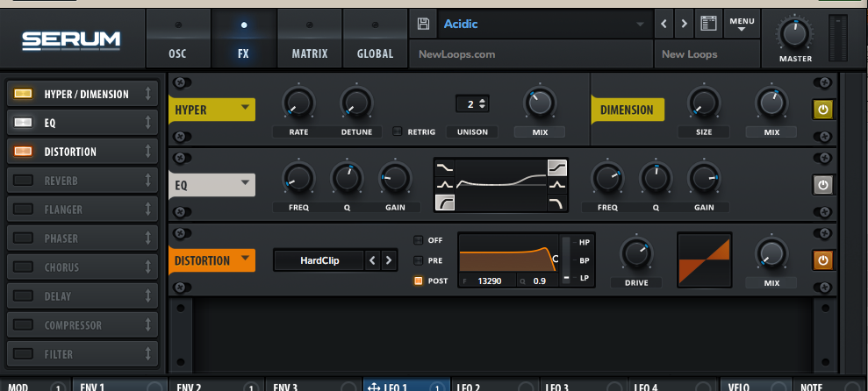Viewport: 868px width, 391px height.
Task: Select low shelf EQ band shape
Action: 444,167
